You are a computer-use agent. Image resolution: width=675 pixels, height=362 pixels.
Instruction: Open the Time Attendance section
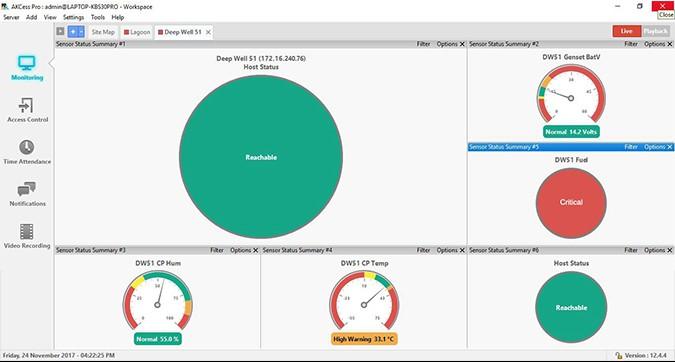[27, 152]
